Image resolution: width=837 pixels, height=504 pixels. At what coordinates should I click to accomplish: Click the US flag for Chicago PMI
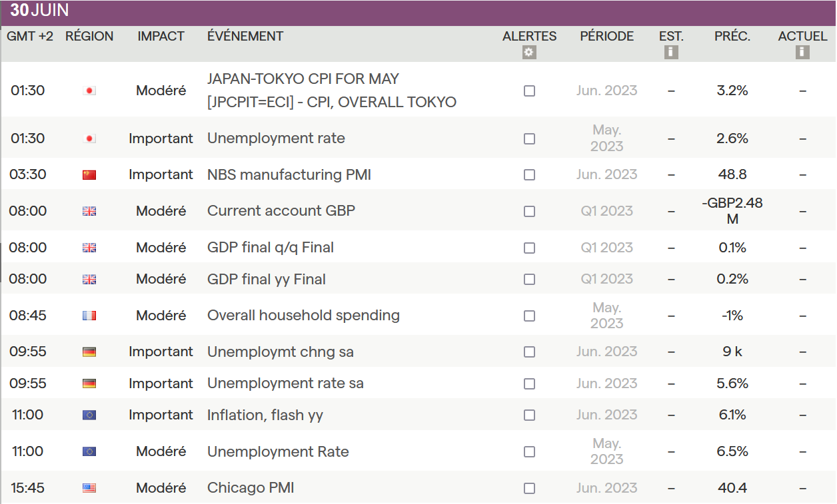[x=89, y=488]
